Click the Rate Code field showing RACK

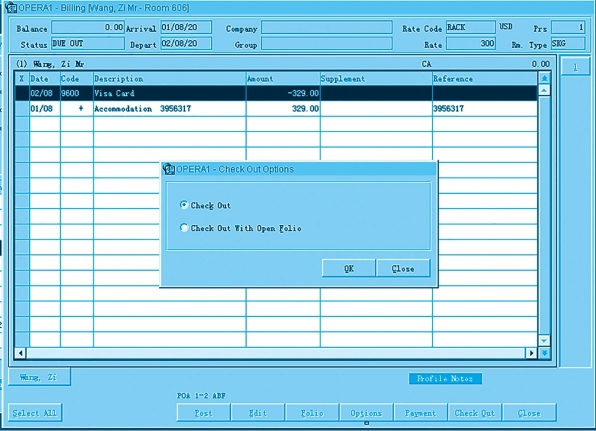coord(471,27)
